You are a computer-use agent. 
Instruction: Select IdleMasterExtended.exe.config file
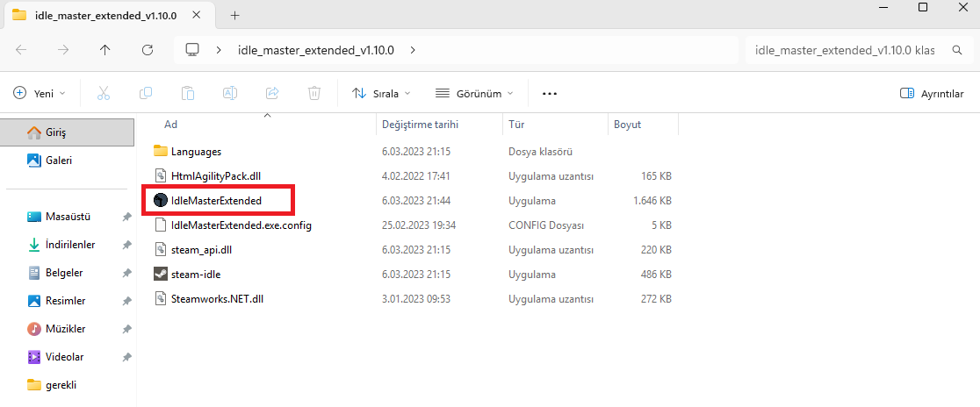[x=241, y=225]
